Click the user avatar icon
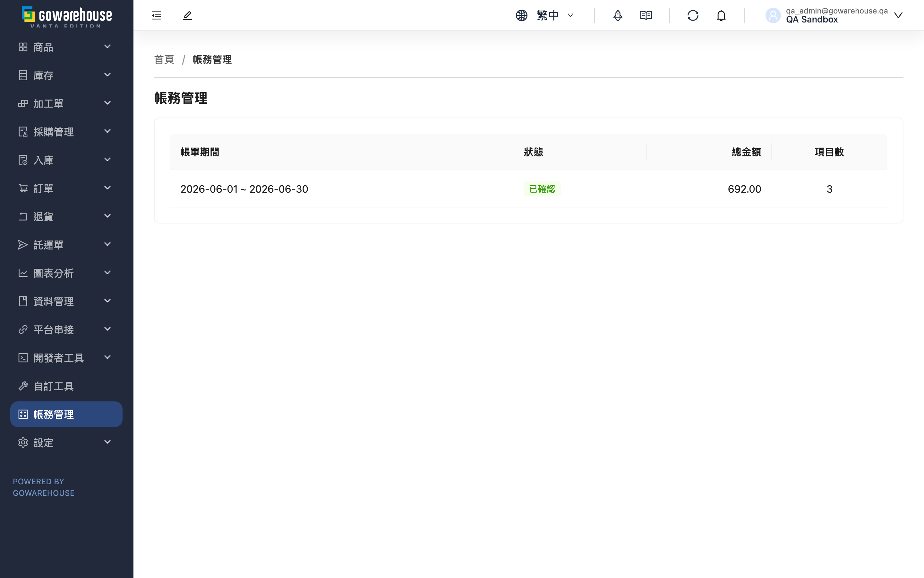This screenshot has height=578, width=924. tap(773, 15)
